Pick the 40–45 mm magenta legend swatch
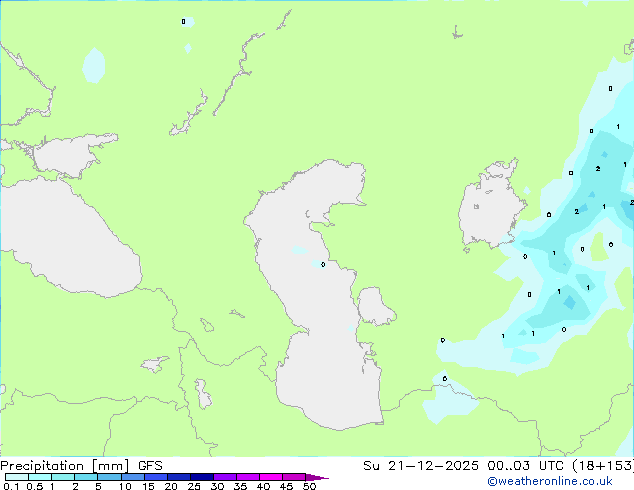Viewport: 634px width, 490px height. [x=271, y=477]
